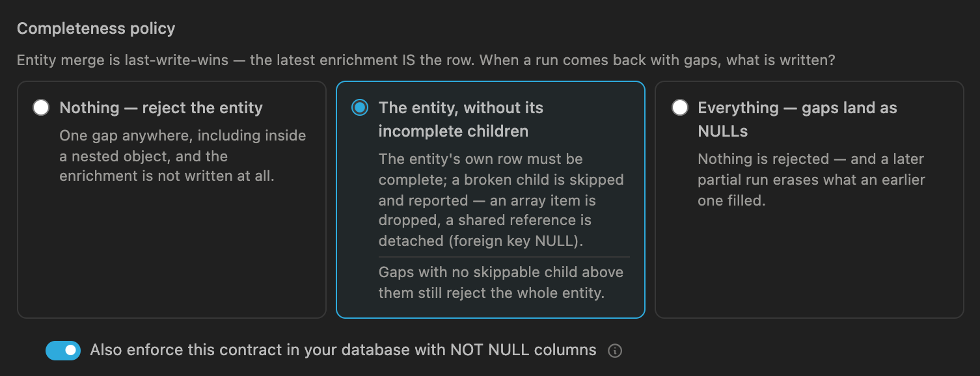Click the "Nothing — reject the entity" card title

161,108
